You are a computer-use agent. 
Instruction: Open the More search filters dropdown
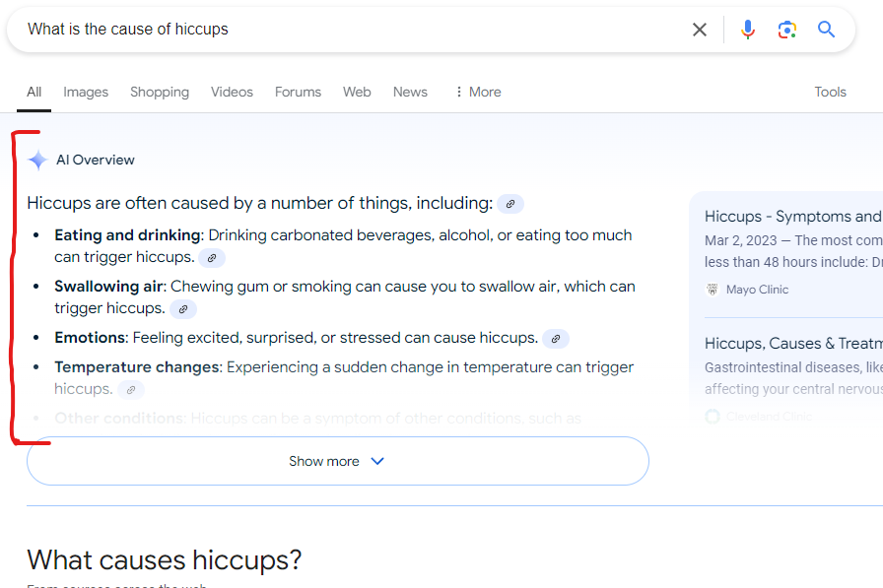tap(477, 92)
